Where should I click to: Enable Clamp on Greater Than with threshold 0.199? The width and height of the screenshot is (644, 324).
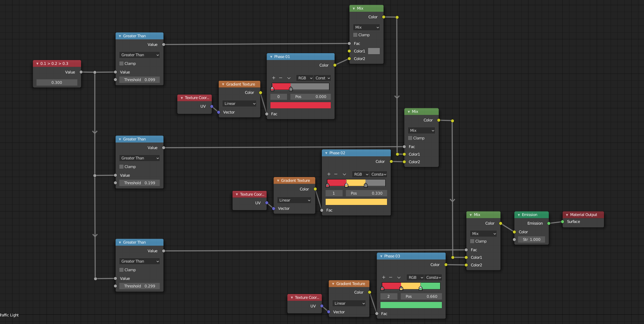[x=121, y=167]
